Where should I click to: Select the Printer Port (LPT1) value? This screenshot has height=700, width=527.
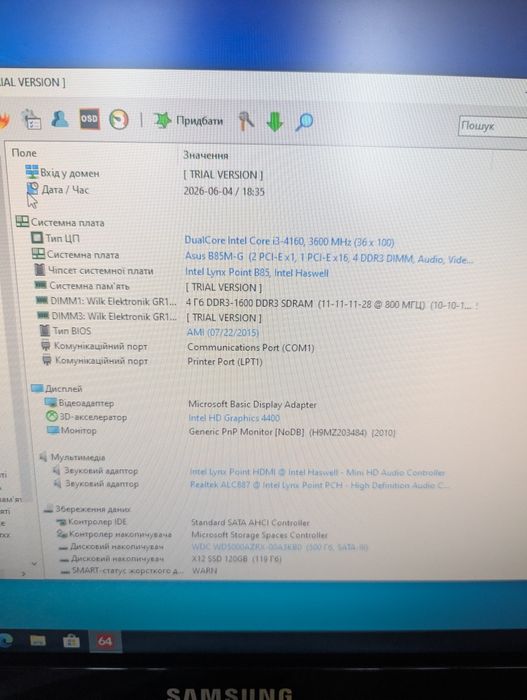click(x=225, y=362)
